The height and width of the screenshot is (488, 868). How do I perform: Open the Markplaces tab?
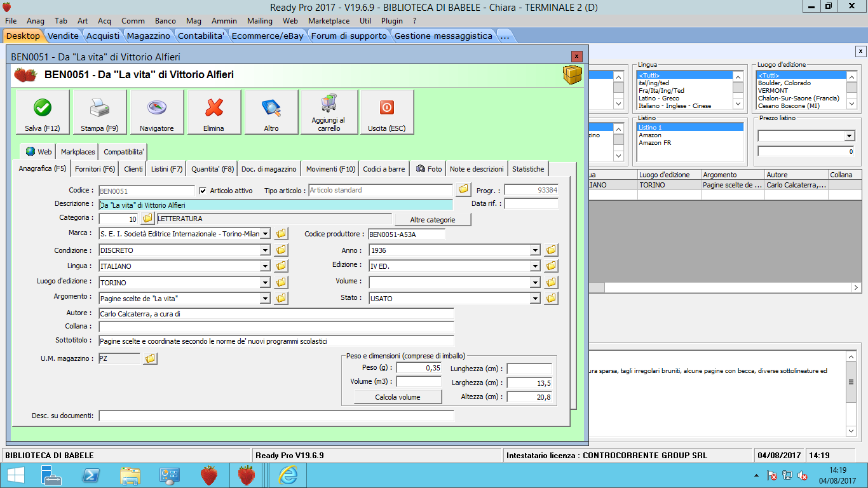tap(78, 152)
